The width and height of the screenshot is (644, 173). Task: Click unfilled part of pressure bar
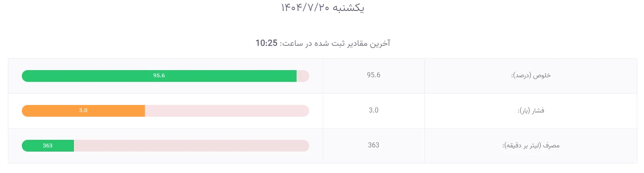tap(227, 111)
